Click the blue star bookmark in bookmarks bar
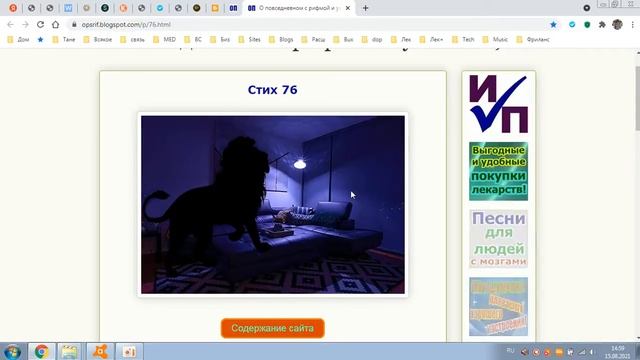 (40, 40)
